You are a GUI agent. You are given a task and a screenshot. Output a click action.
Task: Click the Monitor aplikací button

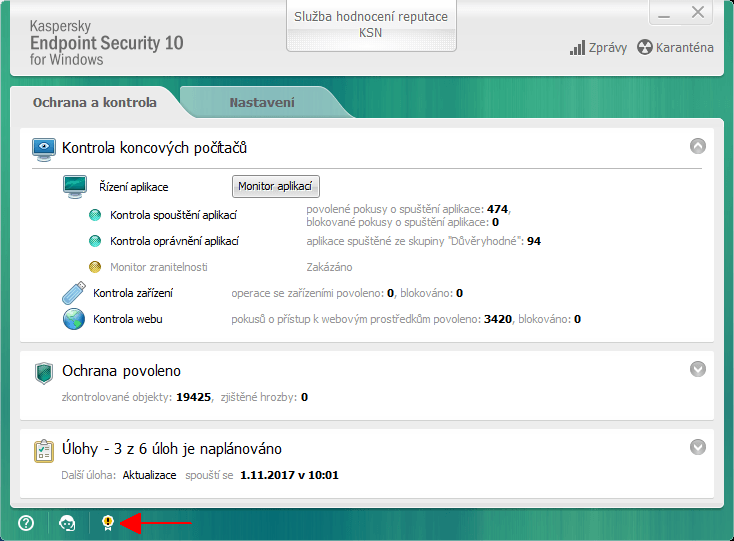275,186
